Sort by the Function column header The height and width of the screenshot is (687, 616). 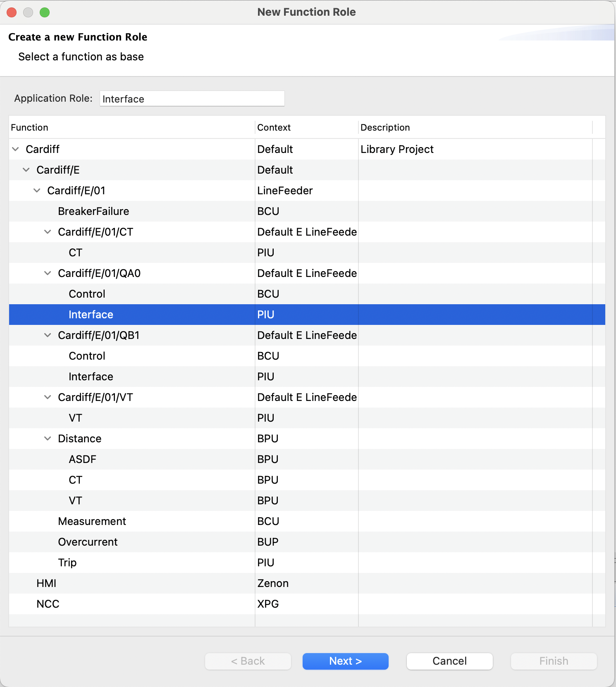click(132, 127)
